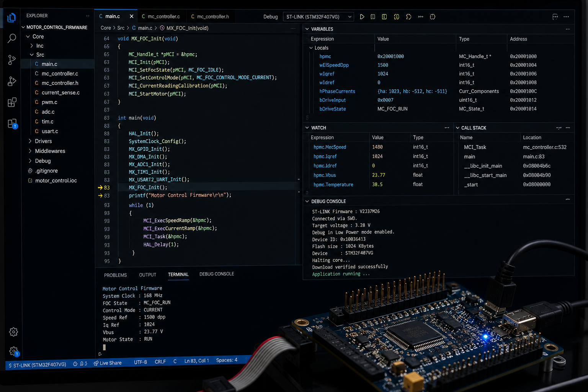Click the MX_FOC_Init(void) breadcrumb
The width and height of the screenshot is (588, 392).
184,28
